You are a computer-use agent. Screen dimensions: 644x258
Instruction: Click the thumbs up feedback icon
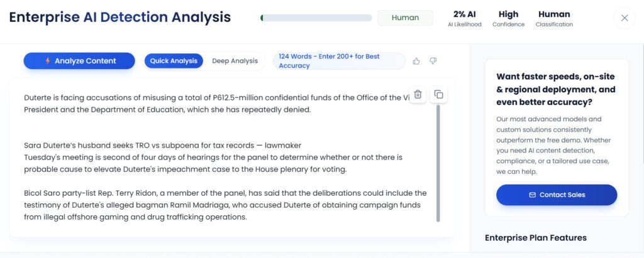click(416, 61)
